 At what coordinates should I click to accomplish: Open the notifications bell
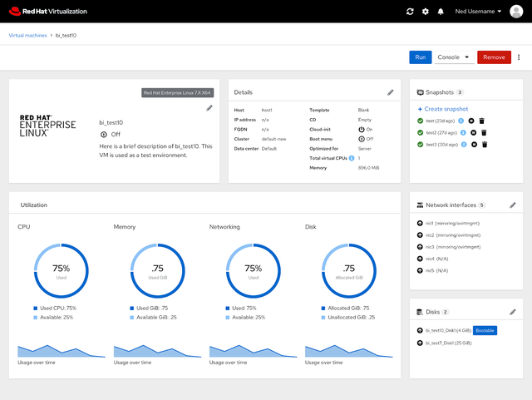pyautogui.click(x=441, y=12)
